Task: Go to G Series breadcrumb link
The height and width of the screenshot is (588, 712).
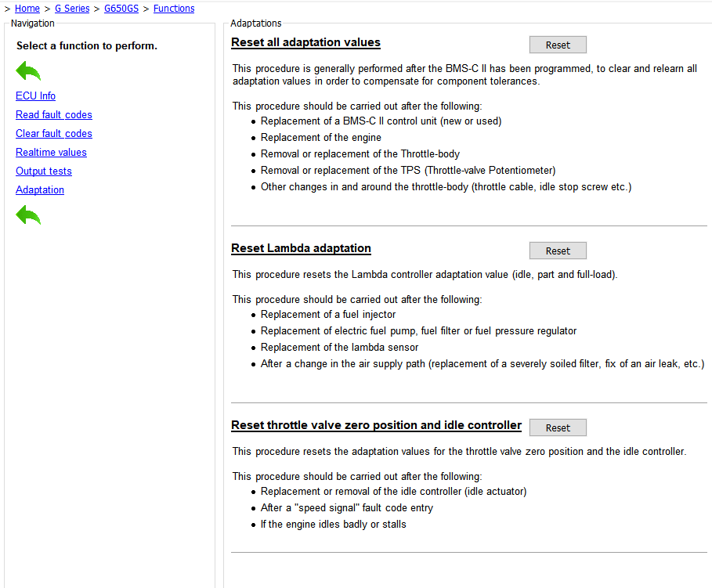Action: point(72,8)
